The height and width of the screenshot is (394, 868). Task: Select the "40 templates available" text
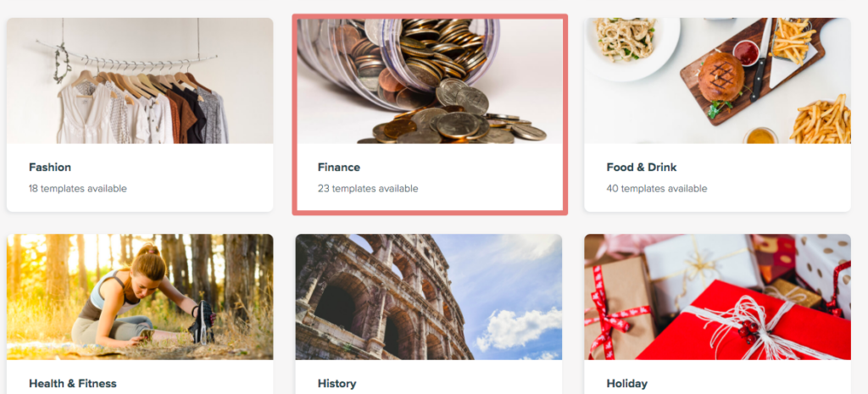[657, 189]
